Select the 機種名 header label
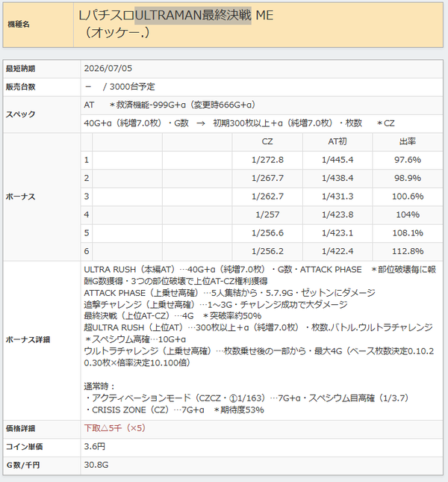The image size is (448, 482). tap(19, 24)
